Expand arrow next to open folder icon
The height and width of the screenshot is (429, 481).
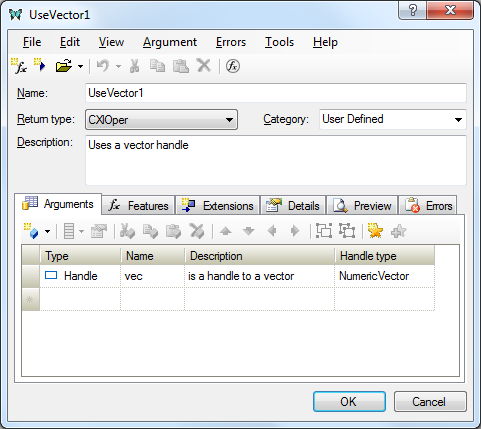coord(80,66)
